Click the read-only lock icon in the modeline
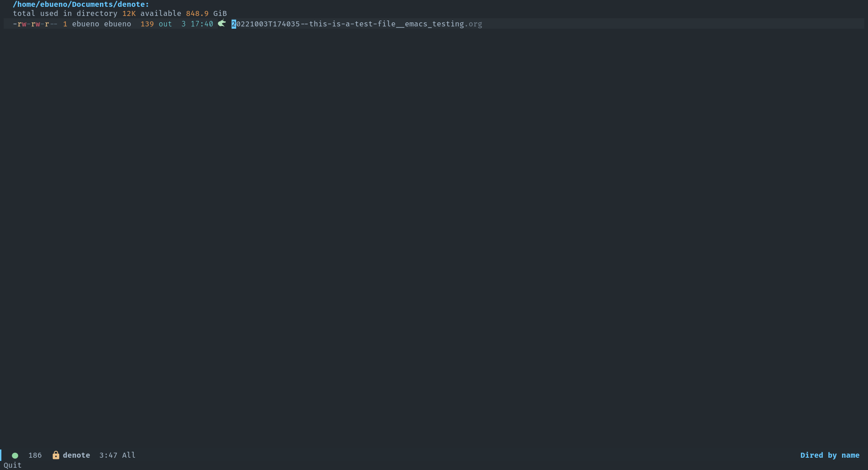This screenshot has width=868, height=470. click(56, 455)
